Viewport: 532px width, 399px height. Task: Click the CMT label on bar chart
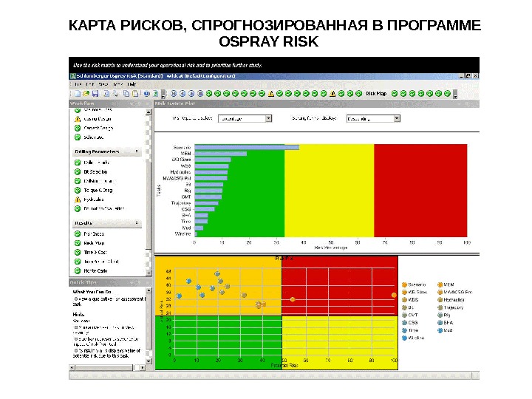186,197
